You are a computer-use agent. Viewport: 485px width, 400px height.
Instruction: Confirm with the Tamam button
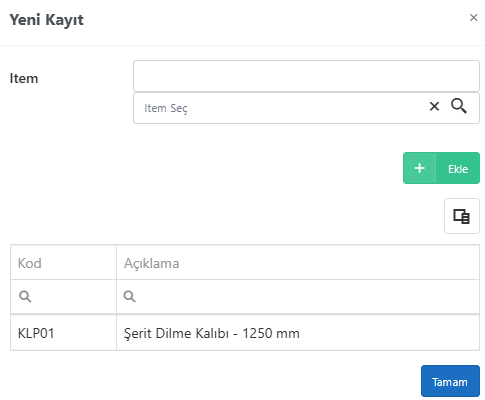click(450, 381)
